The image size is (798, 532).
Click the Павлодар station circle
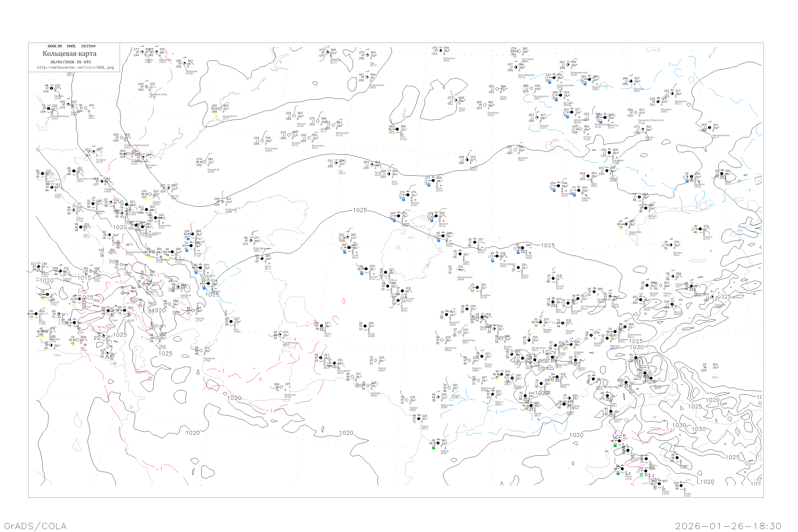[x=658, y=101]
